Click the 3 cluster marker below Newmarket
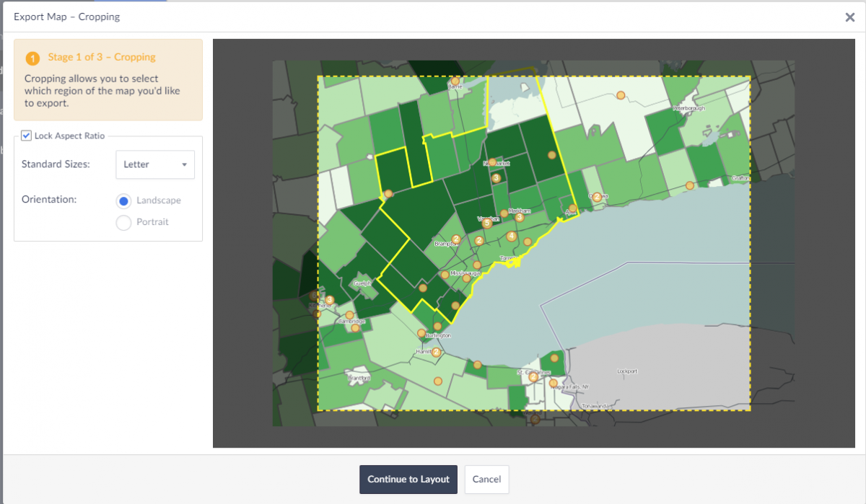 [496, 178]
